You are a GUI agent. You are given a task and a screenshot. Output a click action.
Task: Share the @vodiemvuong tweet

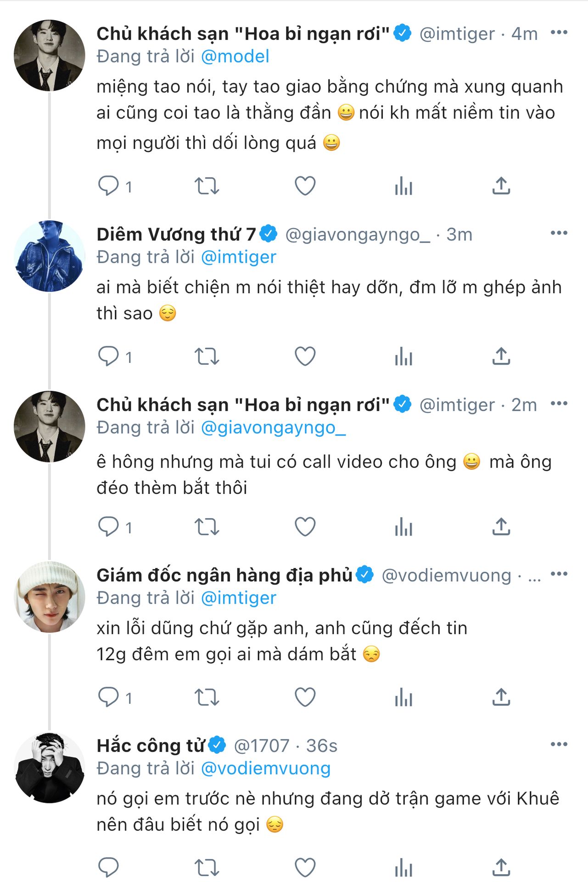pyautogui.click(x=501, y=697)
